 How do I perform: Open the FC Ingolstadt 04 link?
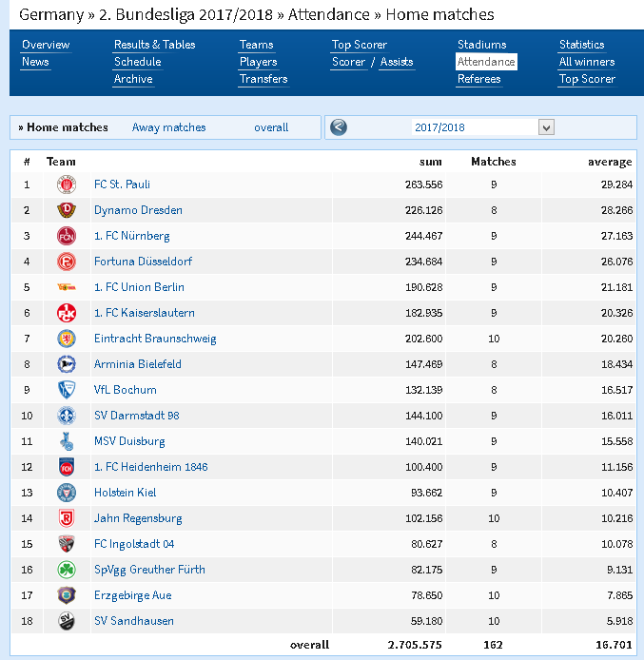click(134, 544)
